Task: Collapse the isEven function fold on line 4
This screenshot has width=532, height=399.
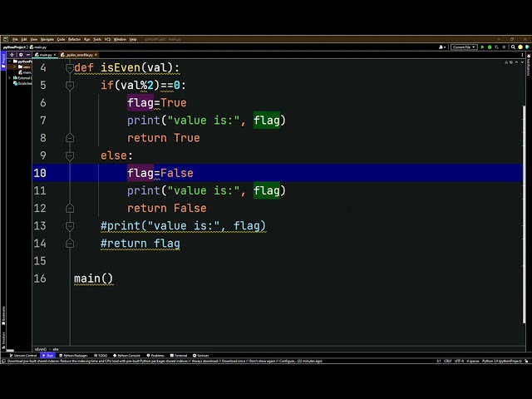Action: tap(70, 68)
